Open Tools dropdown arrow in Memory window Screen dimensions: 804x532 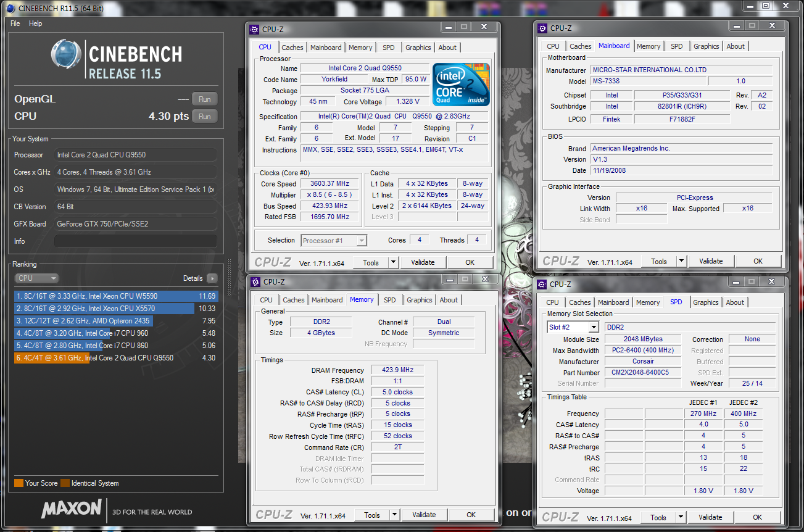[x=395, y=515]
